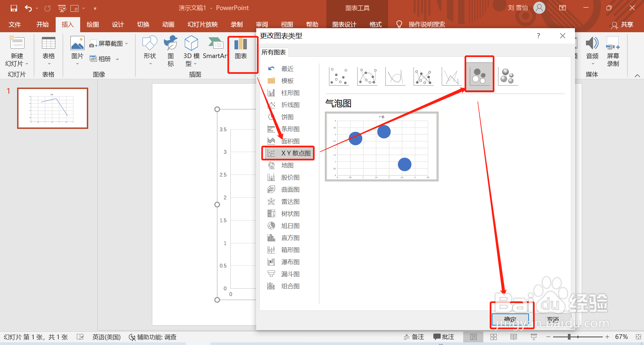Select the 3-D bubble chart subtype
This screenshot has height=345, width=644.
pos(507,76)
